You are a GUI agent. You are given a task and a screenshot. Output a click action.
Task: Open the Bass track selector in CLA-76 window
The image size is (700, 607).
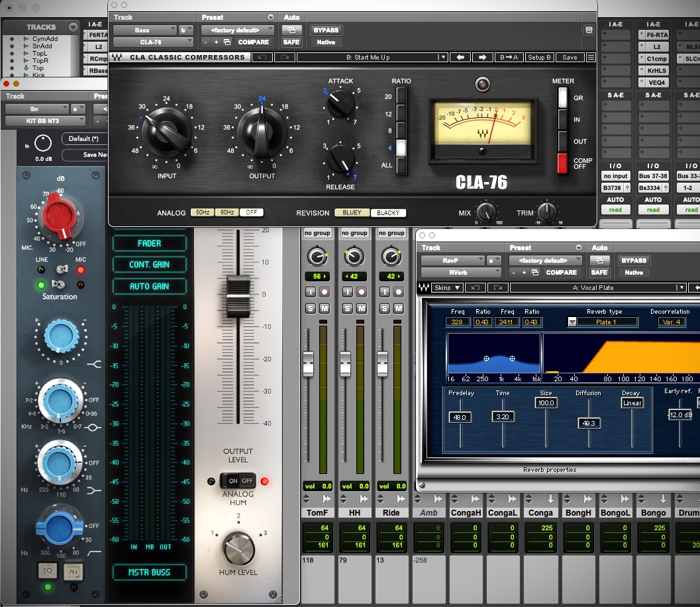[145, 30]
